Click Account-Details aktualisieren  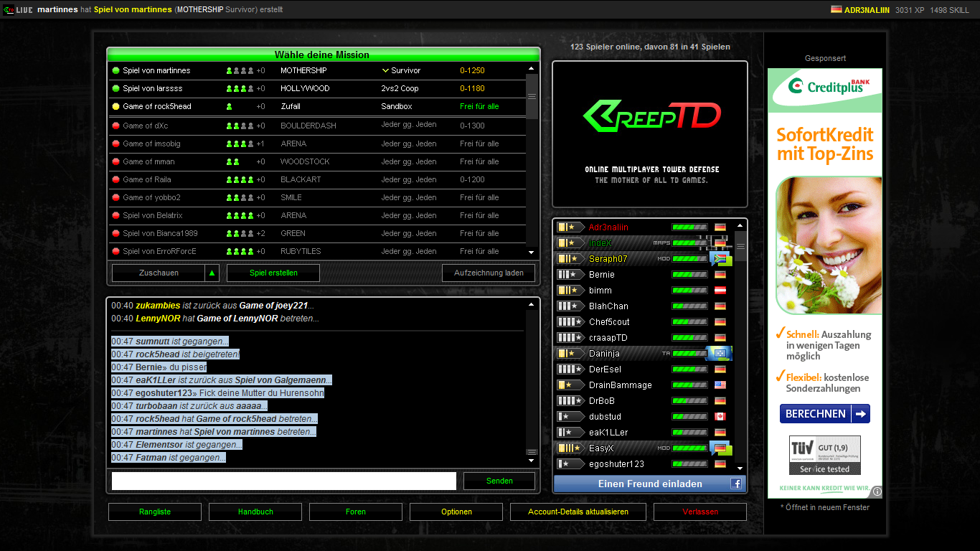578,512
